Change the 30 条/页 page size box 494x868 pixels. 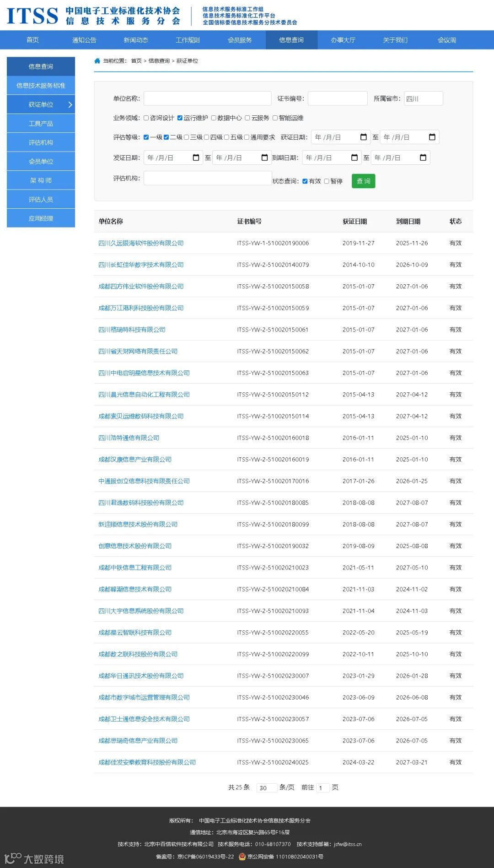[x=267, y=787]
